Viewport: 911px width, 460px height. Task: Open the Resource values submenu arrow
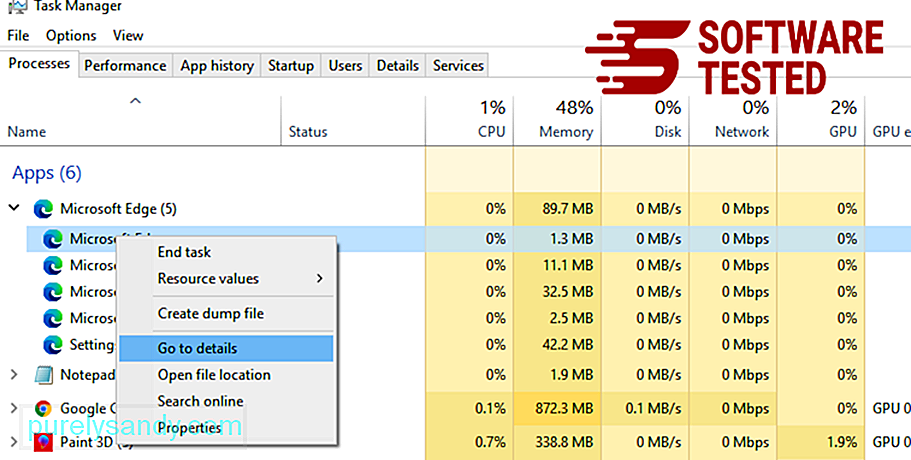pos(320,279)
